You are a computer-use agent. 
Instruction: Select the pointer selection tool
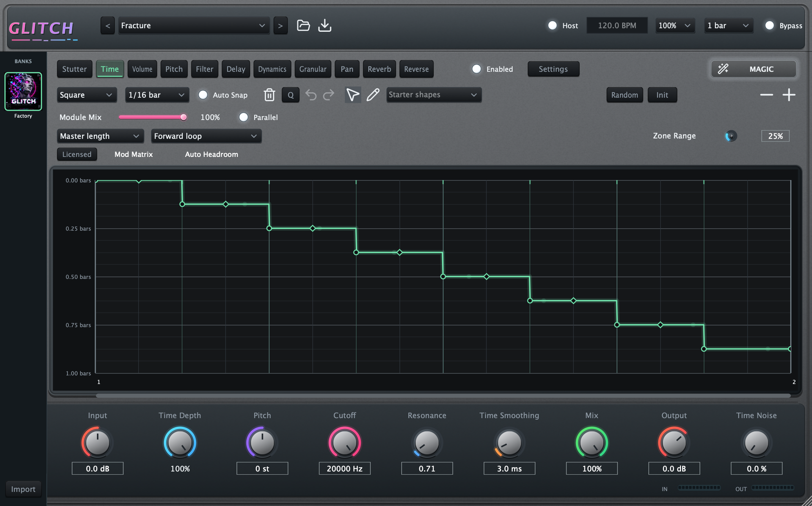tap(353, 95)
